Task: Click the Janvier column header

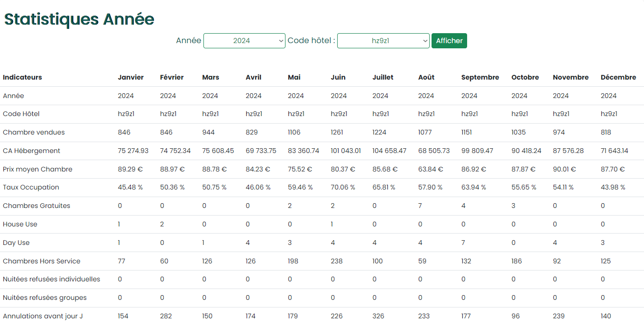Action: pos(130,77)
